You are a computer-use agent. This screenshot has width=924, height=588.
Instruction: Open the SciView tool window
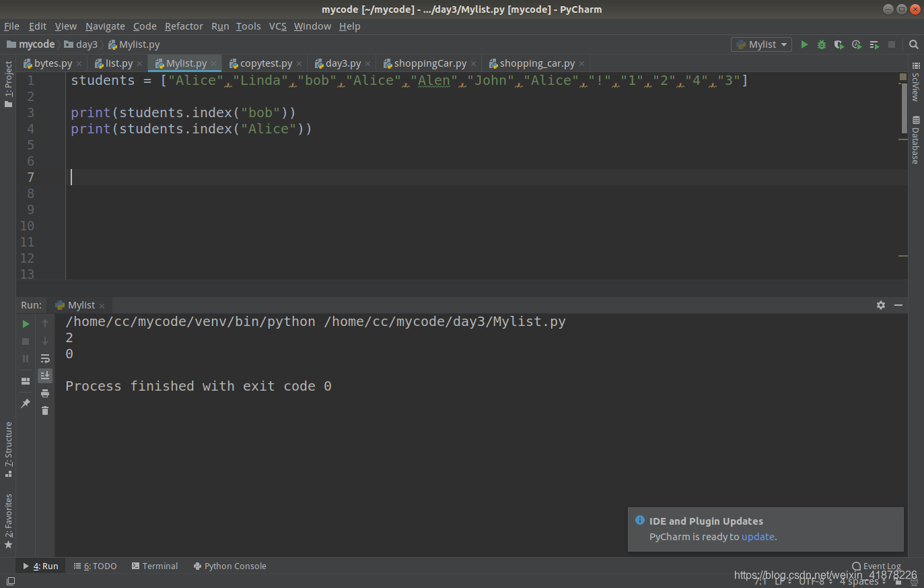point(916,81)
